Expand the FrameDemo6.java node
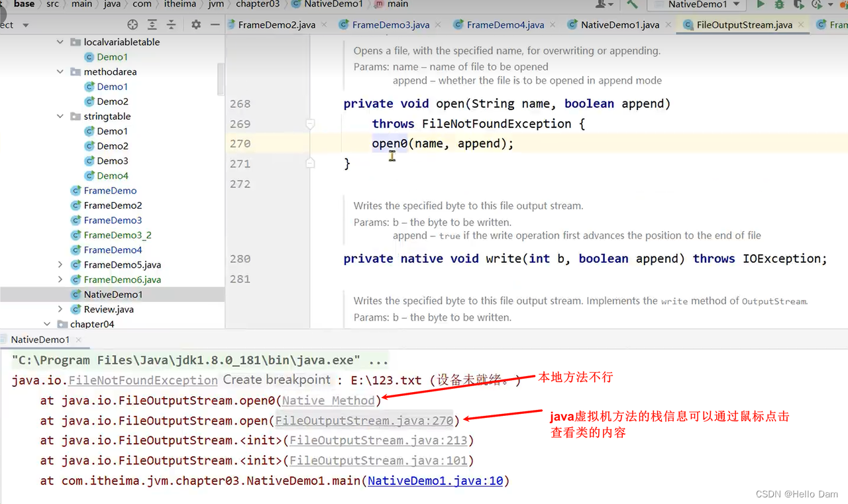Screen dimensions: 848x504 coord(60,279)
